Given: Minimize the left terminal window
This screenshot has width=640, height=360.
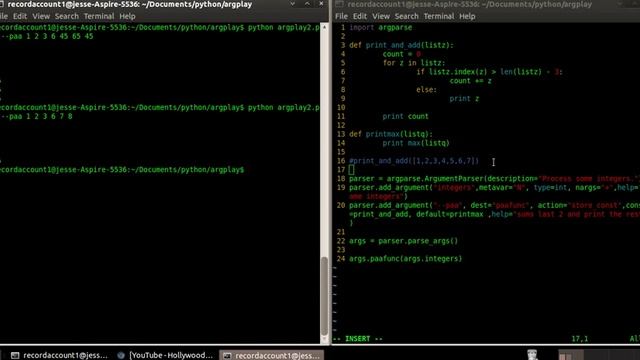Looking at the screenshot, I should [x=293, y=4].
